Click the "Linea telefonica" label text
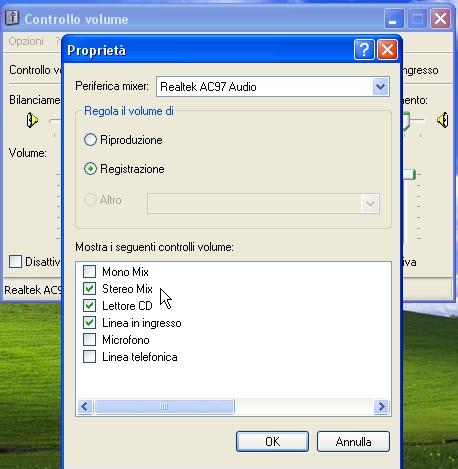This screenshot has width=458, height=469. coord(140,357)
